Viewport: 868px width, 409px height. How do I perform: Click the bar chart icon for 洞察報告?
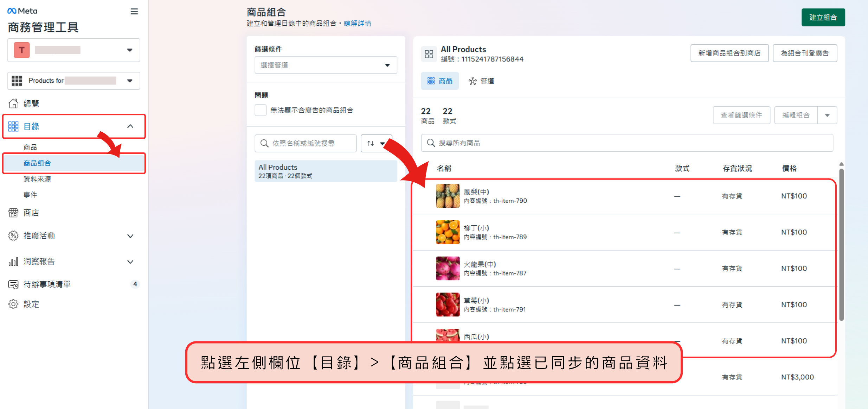click(x=13, y=262)
